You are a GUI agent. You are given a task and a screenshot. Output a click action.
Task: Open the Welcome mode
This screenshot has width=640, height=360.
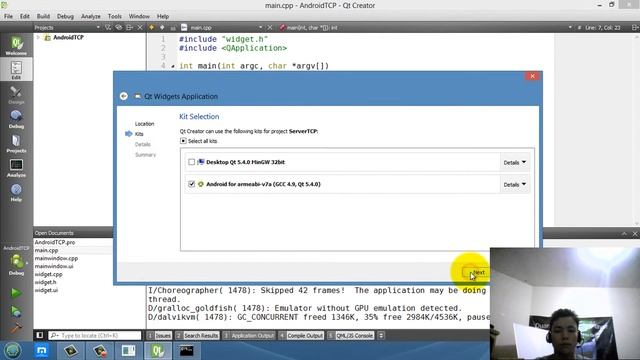click(16, 45)
